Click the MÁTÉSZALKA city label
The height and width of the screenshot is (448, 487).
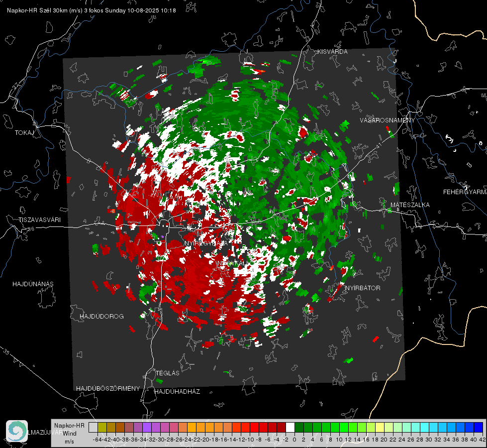point(410,205)
